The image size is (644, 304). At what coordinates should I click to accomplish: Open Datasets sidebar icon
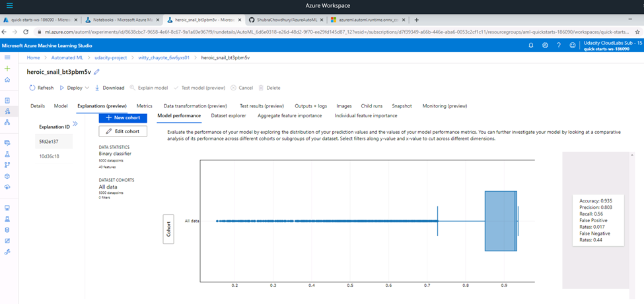tap(7, 143)
